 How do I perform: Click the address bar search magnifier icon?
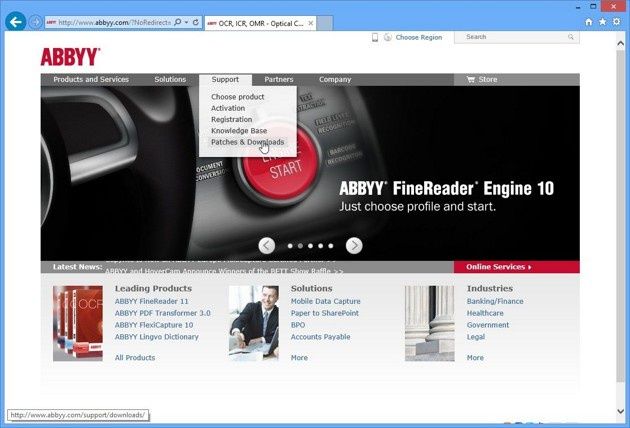(x=178, y=22)
